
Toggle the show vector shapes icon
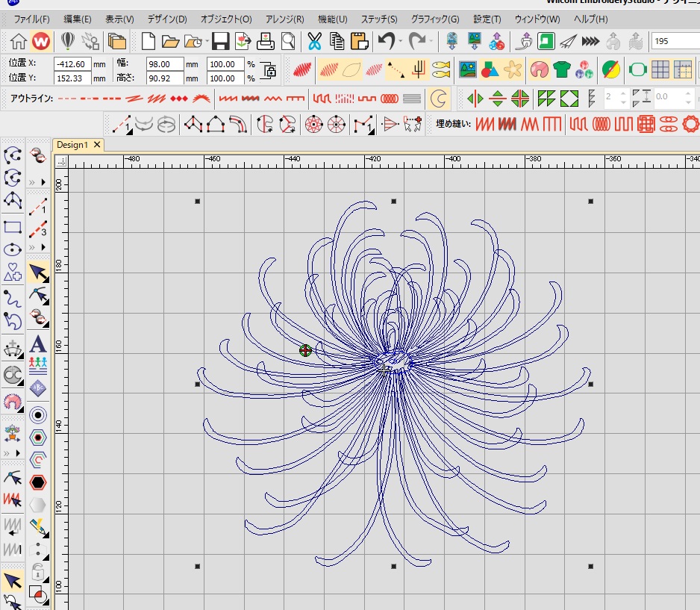click(490, 69)
